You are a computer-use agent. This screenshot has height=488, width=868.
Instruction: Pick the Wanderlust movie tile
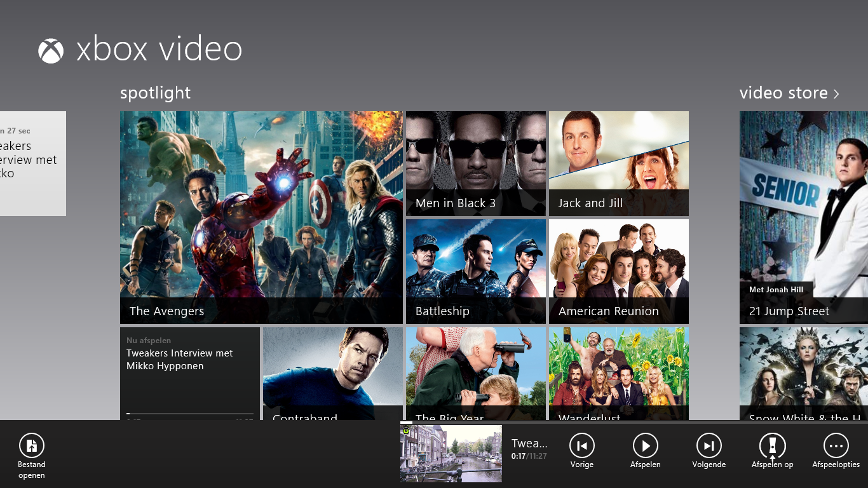(619, 374)
